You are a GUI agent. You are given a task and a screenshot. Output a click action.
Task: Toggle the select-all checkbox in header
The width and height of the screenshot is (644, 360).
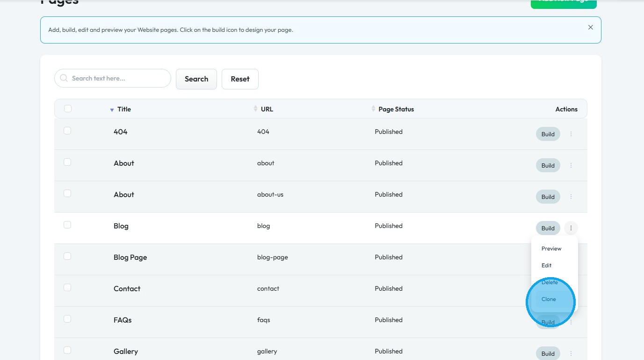(68, 109)
